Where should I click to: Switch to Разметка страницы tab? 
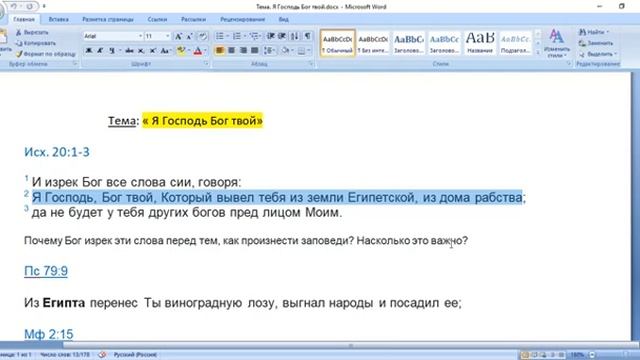point(108,19)
